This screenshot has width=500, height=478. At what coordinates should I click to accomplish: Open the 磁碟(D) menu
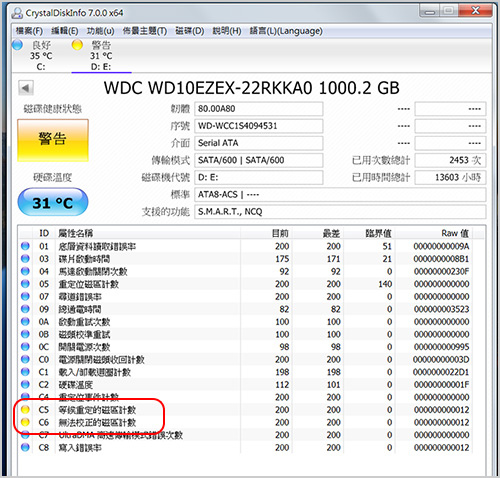(x=190, y=31)
